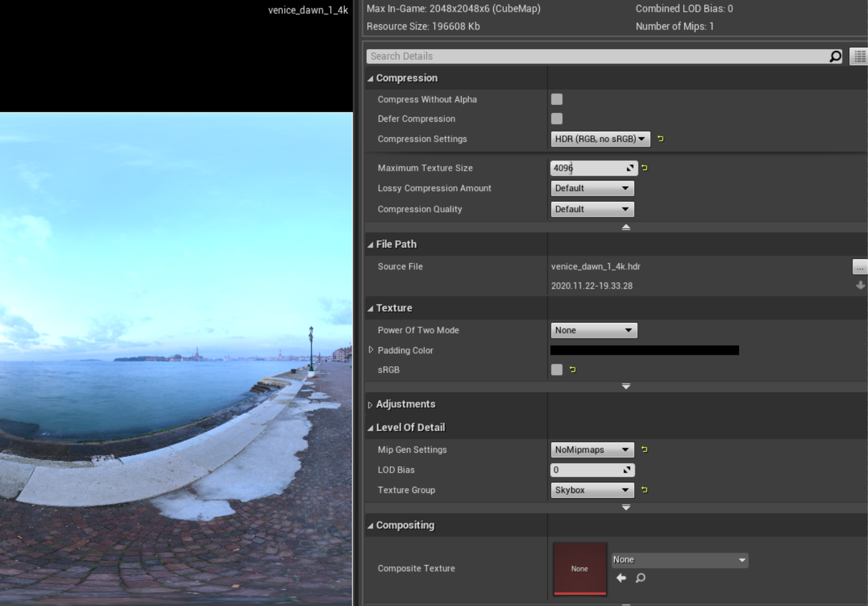This screenshot has height=606, width=868.
Task: Click the search magnifier icon in Search Details
Action: pos(835,57)
